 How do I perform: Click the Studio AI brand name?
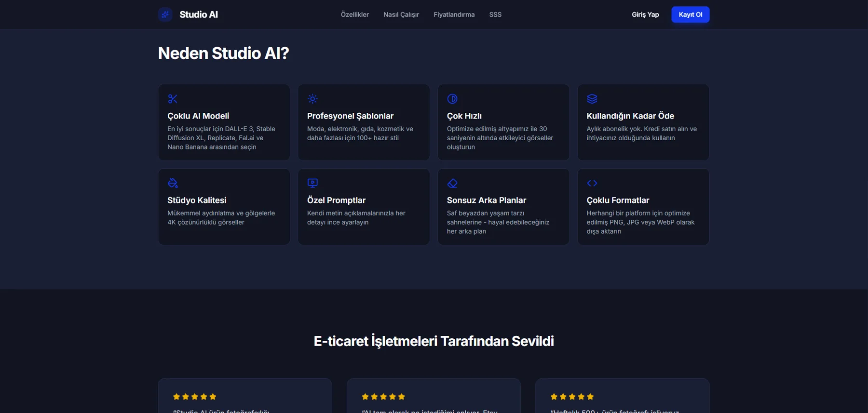pos(199,14)
